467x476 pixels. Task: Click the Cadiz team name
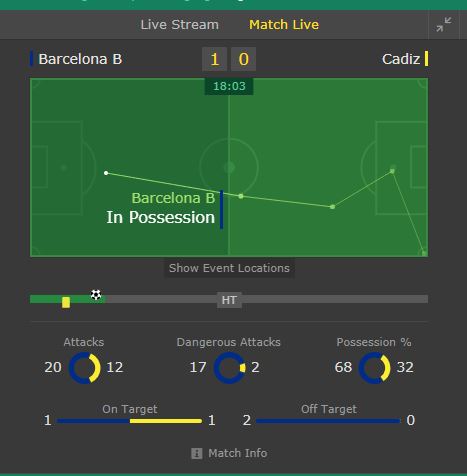pyautogui.click(x=401, y=59)
